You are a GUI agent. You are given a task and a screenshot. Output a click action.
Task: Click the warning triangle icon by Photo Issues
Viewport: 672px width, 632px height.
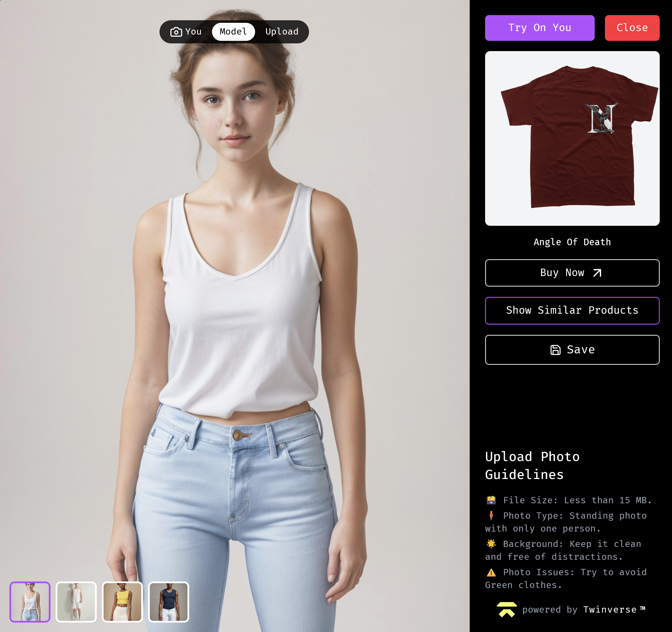pos(491,572)
